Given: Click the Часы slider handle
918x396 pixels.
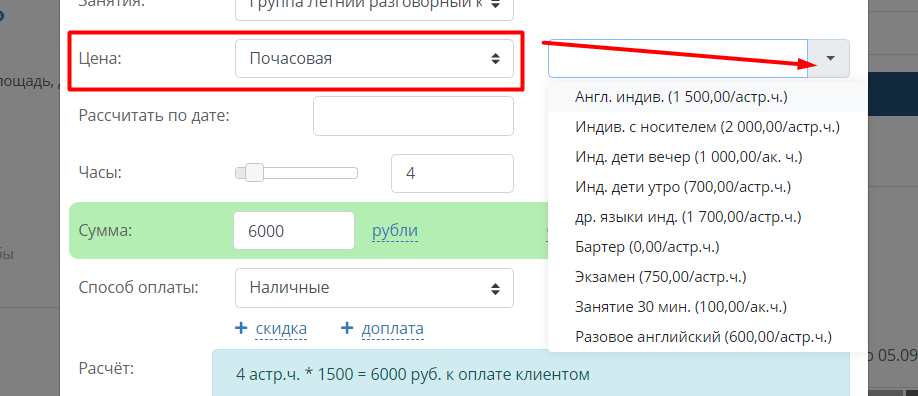Looking at the screenshot, I should tap(254, 173).
